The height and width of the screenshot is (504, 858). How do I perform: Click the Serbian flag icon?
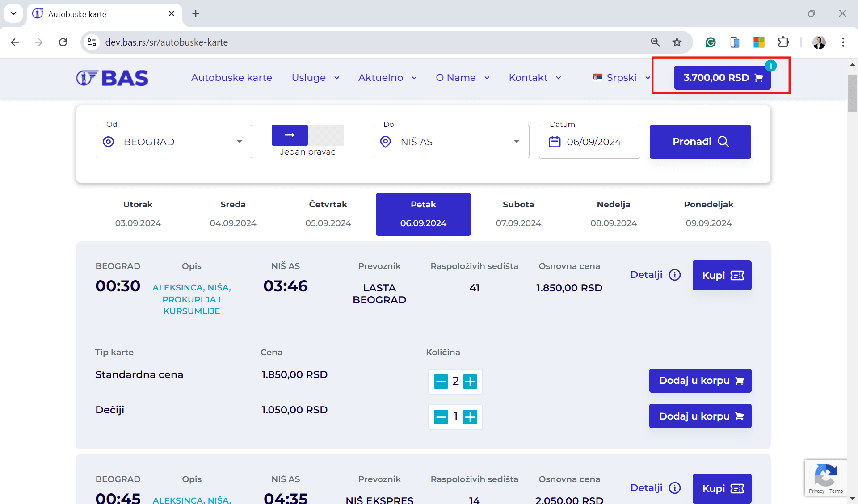597,77
